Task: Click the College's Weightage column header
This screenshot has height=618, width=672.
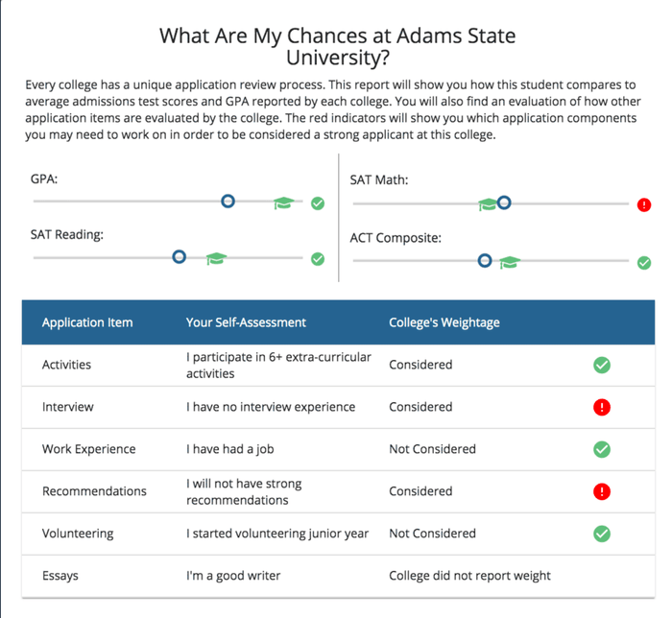Action: (444, 322)
